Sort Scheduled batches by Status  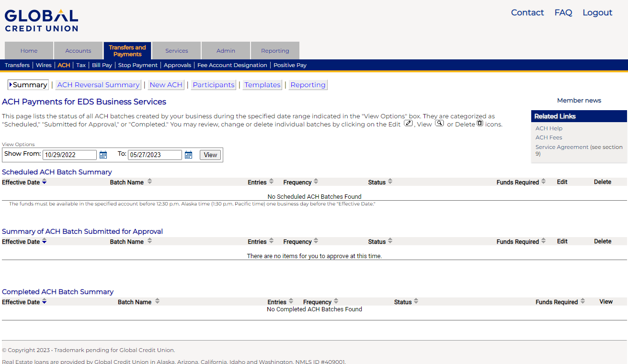click(x=390, y=182)
